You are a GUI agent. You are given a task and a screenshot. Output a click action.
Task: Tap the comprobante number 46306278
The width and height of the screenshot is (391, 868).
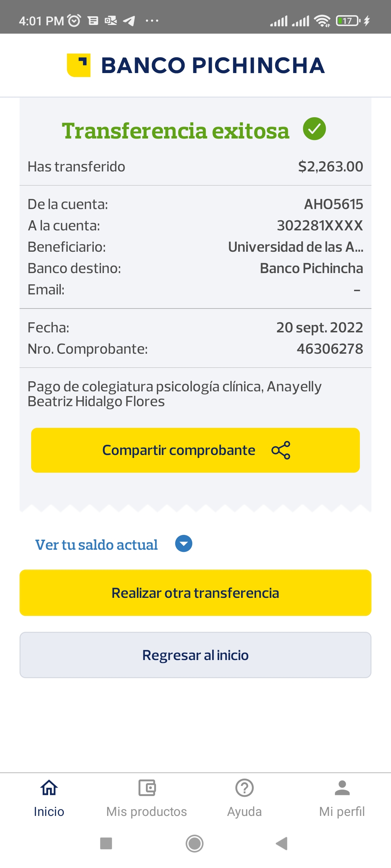click(x=330, y=349)
